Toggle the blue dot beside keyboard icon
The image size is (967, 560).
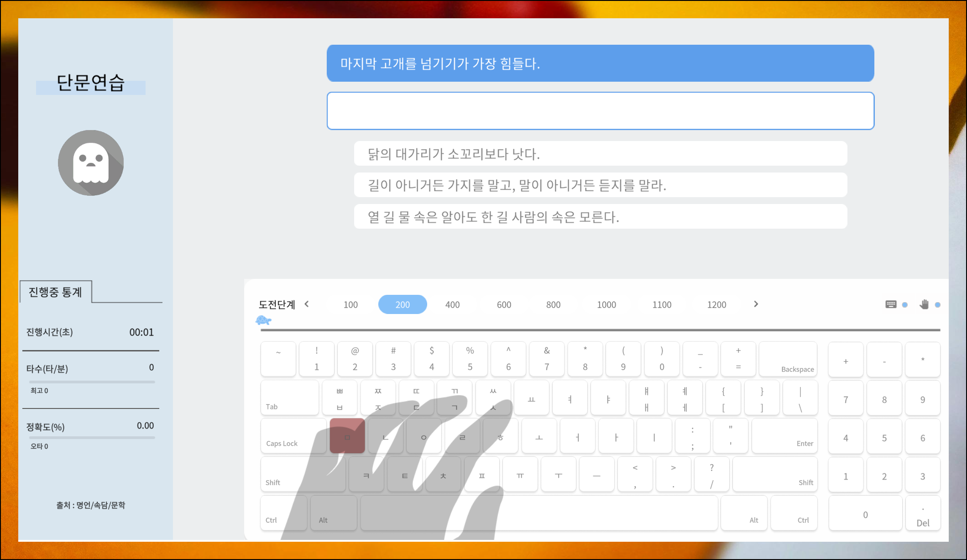coord(905,305)
